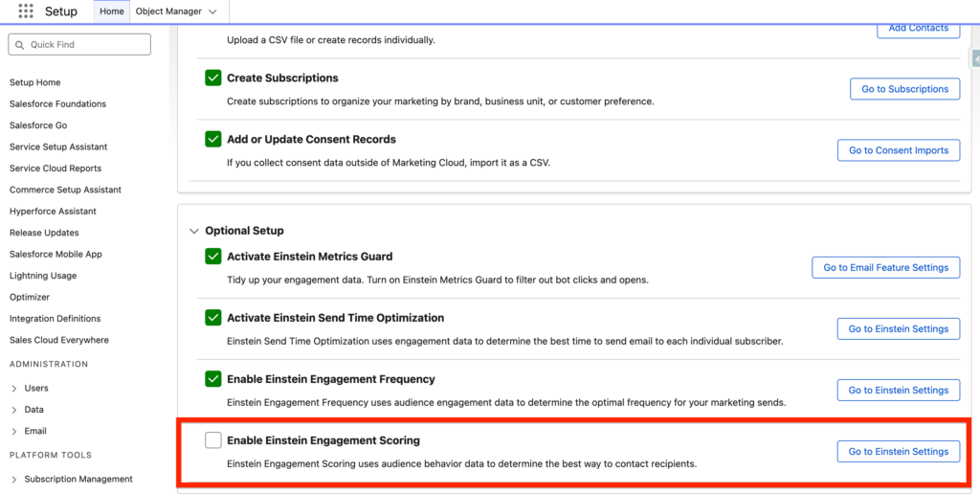Viewport: 980px width, 494px height.
Task: Type in the Quick Find search field
Action: click(86, 45)
